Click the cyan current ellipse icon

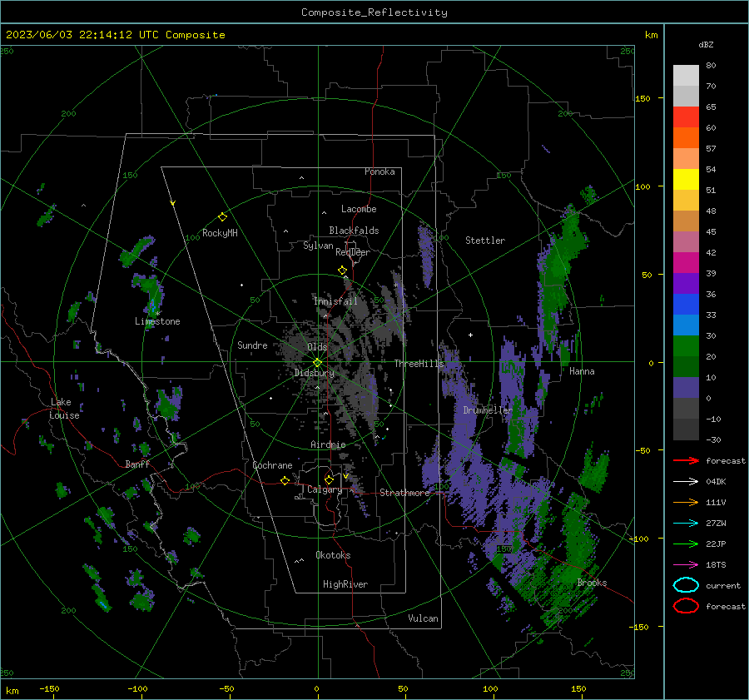[686, 585]
